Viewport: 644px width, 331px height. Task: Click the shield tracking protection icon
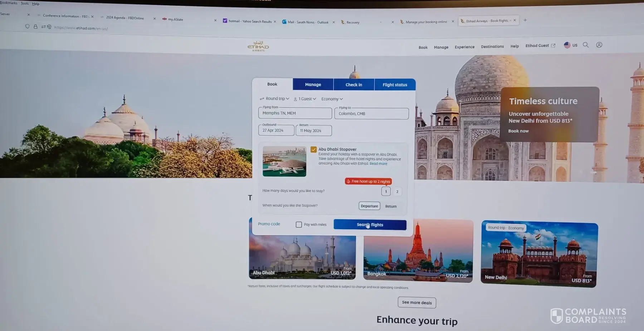click(27, 26)
